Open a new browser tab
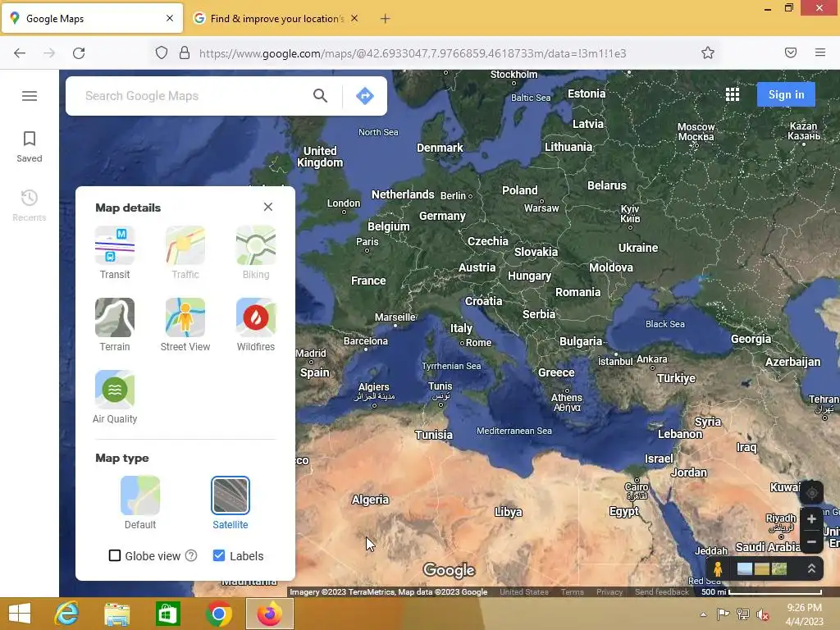 386,19
